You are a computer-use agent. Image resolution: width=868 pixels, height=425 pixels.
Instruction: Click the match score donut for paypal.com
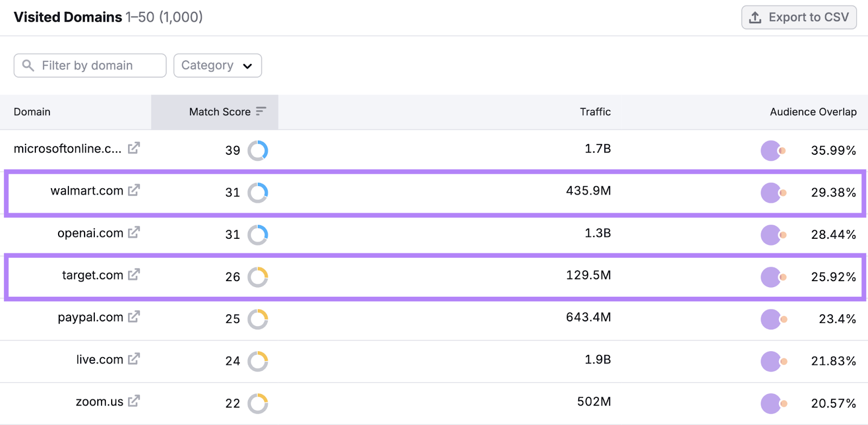pyautogui.click(x=258, y=319)
